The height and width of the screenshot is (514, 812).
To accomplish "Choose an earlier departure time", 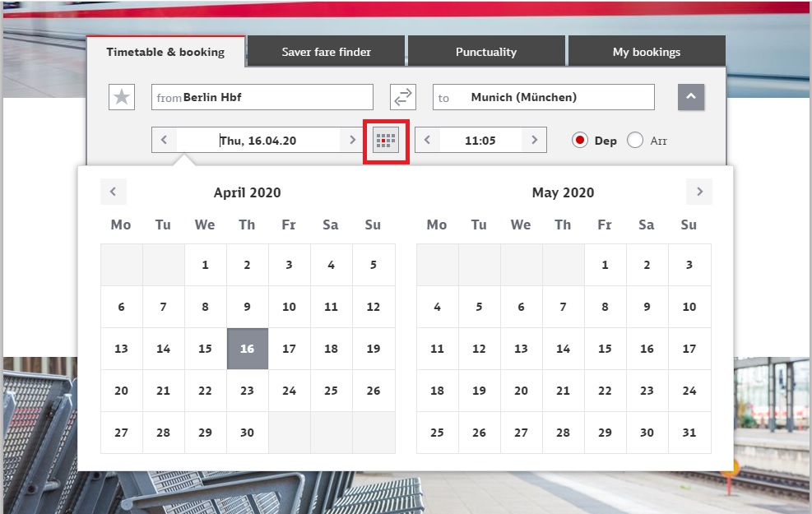I will 427,140.
